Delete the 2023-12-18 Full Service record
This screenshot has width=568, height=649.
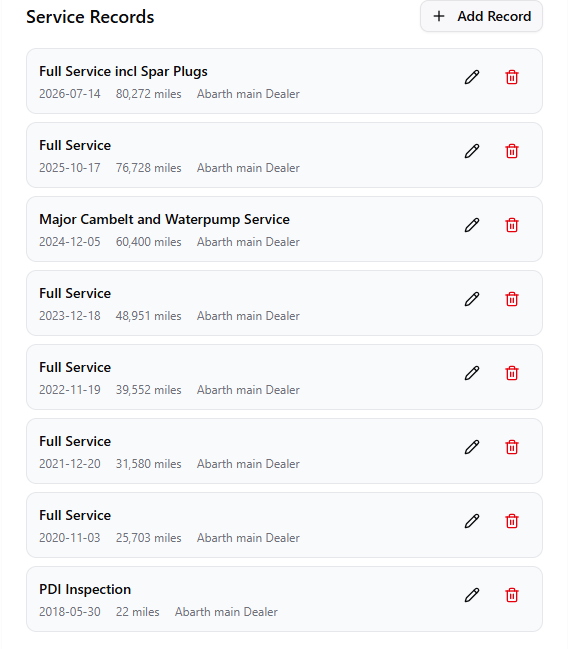pos(512,299)
